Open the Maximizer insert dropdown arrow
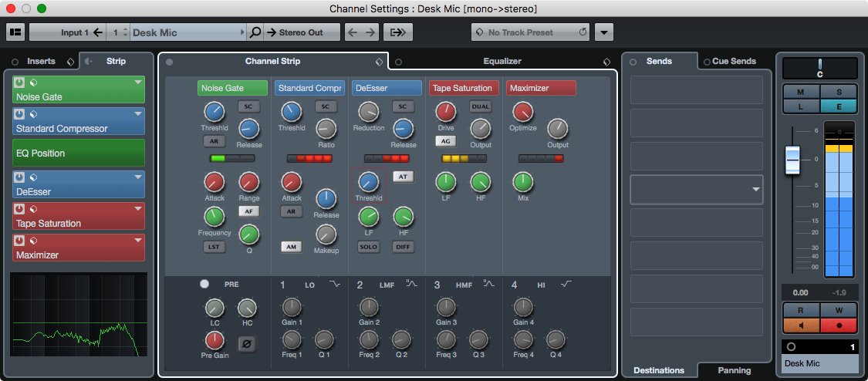The width and height of the screenshot is (868, 381). click(x=138, y=240)
